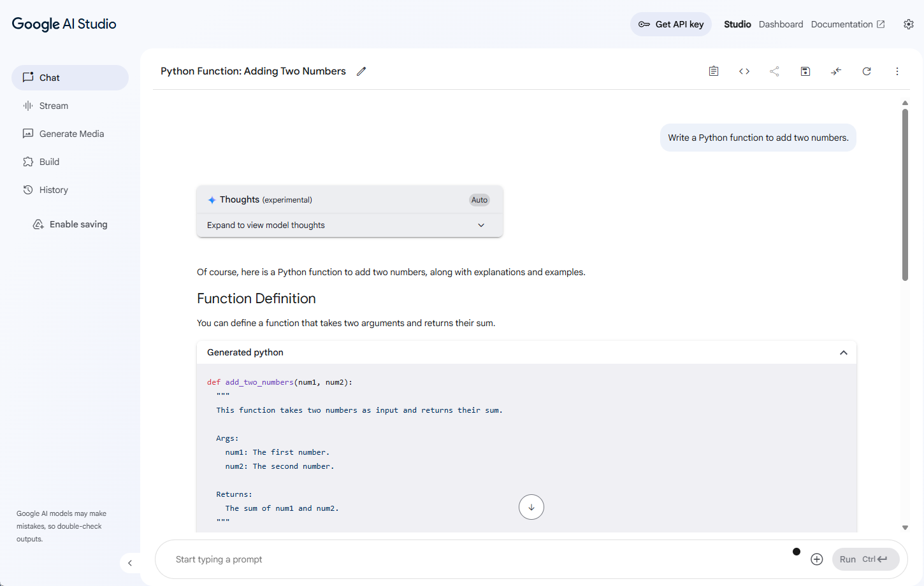Click the Chat icon in sidebar
924x586 pixels.
(28, 78)
